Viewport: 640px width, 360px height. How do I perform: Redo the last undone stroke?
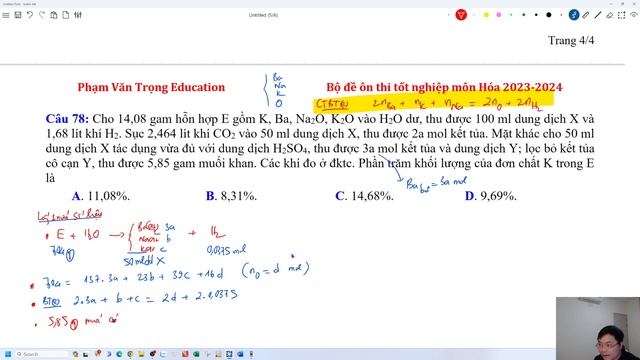[x=42, y=15]
